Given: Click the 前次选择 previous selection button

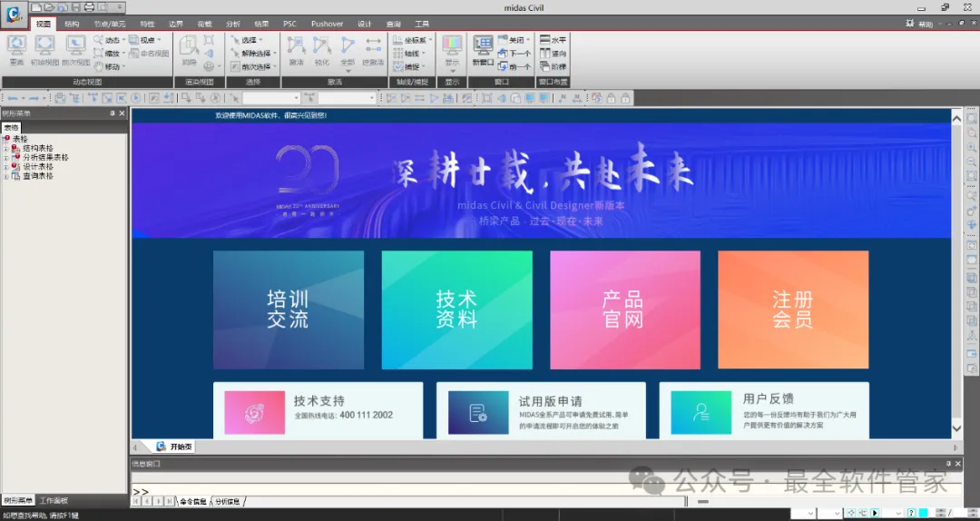Looking at the screenshot, I should click(x=252, y=66).
